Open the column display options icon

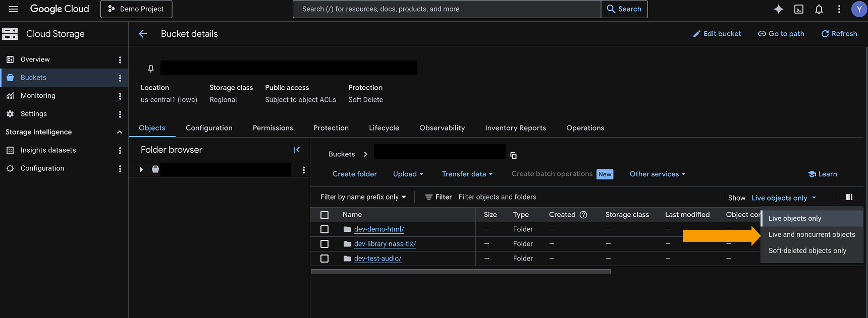pos(849,197)
